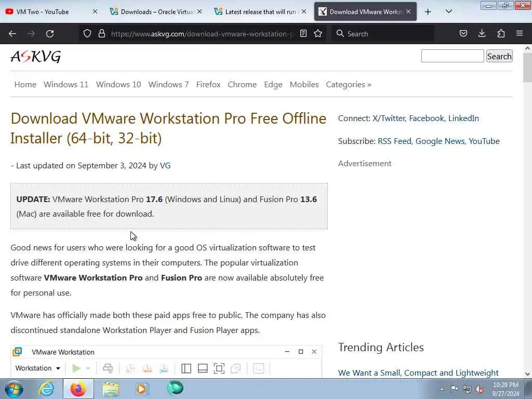
Task: Open the tracking protection shield icon
Action: tap(87, 34)
